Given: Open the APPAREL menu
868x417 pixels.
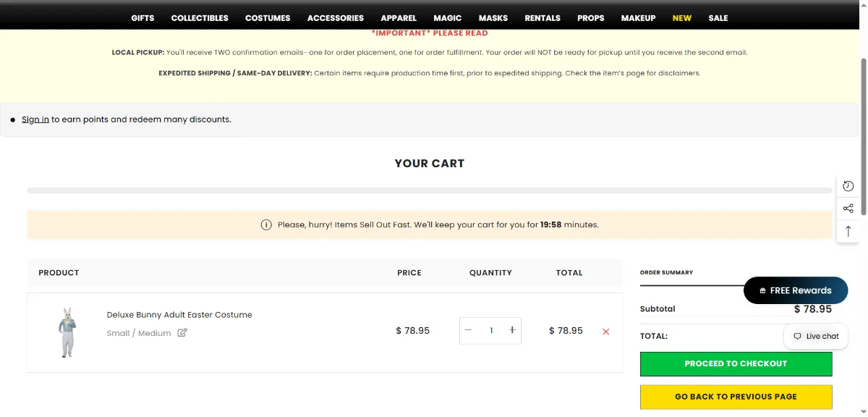Looking at the screenshot, I should point(399,18).
